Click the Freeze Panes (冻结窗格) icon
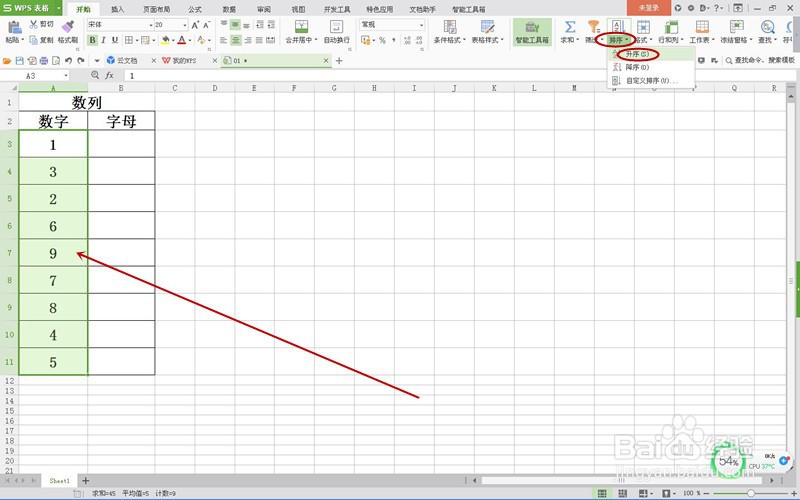The width and height of the screenshot is (800, 500). (736, 27)
